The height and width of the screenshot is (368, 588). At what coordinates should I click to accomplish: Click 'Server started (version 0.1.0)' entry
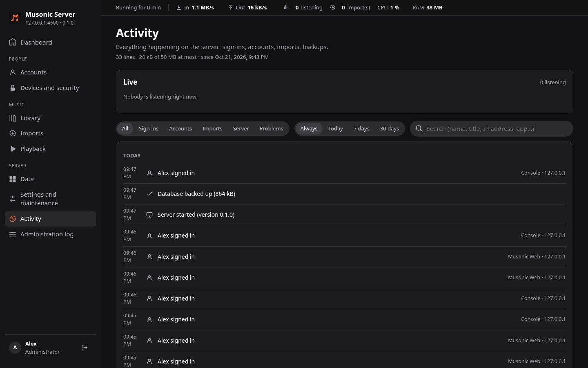pos(196,215)
